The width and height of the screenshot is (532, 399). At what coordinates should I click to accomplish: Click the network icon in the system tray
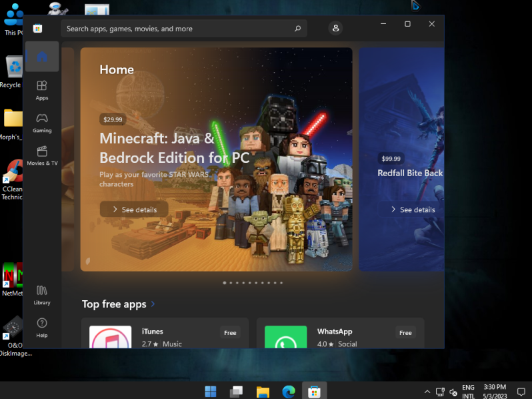[440, 392]
